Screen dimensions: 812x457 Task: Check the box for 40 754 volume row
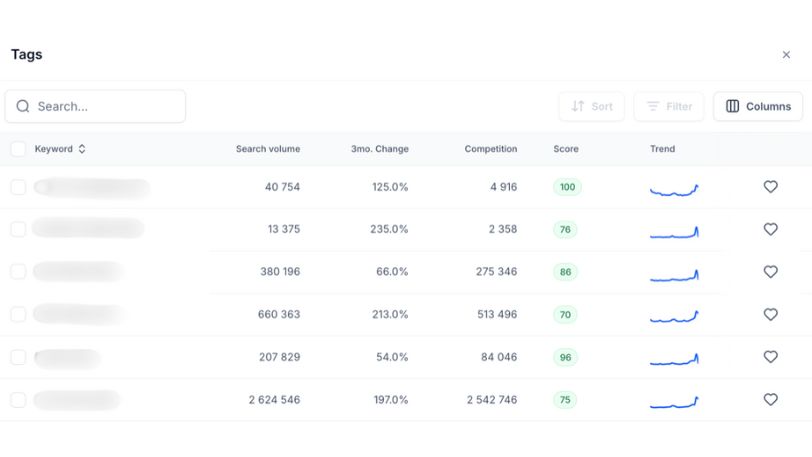(x=18, y=187)
